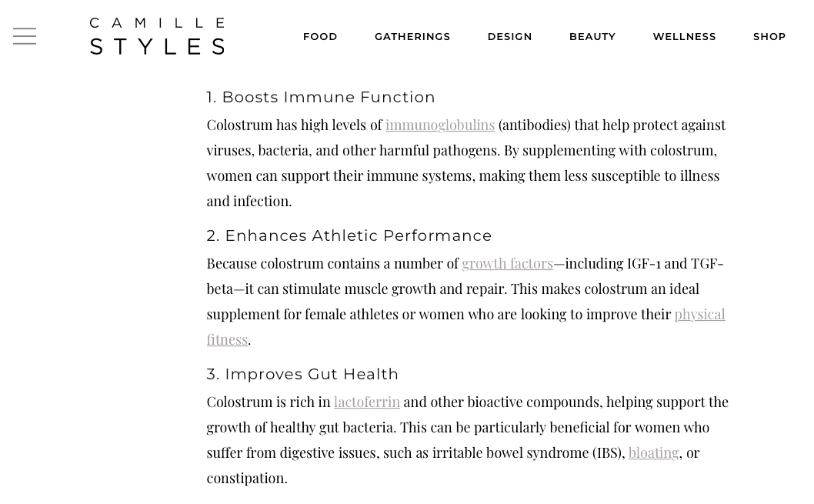Screen dimensions: 814x504
Task: Open the growth factors link
Action: [x=507, y=264]
